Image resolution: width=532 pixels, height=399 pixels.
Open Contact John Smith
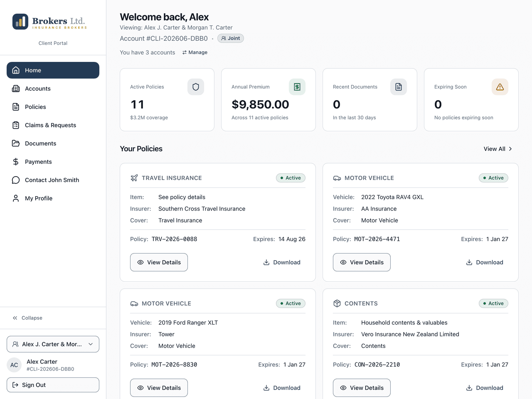(53, 180)
